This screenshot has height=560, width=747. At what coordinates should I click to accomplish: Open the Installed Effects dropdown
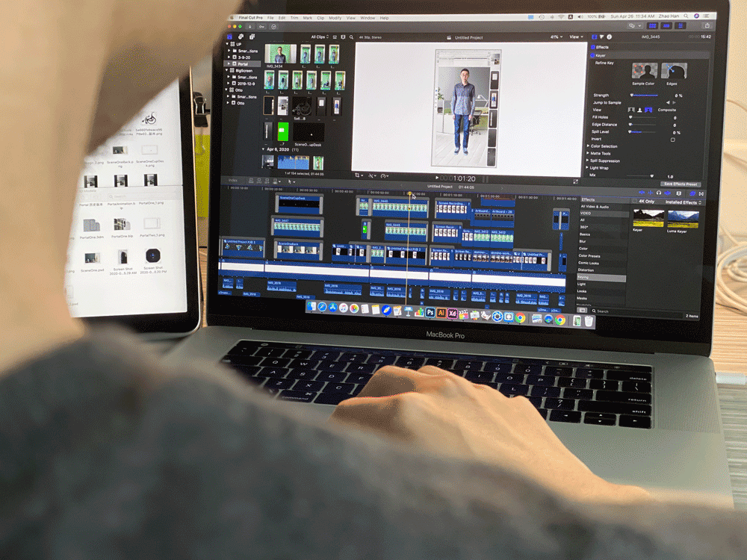684,202
